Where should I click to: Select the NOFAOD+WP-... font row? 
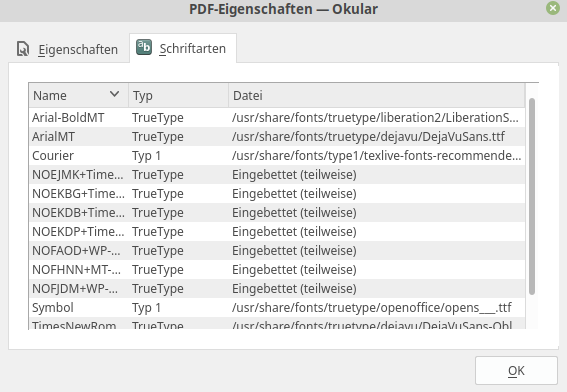(x=277, y=251)
